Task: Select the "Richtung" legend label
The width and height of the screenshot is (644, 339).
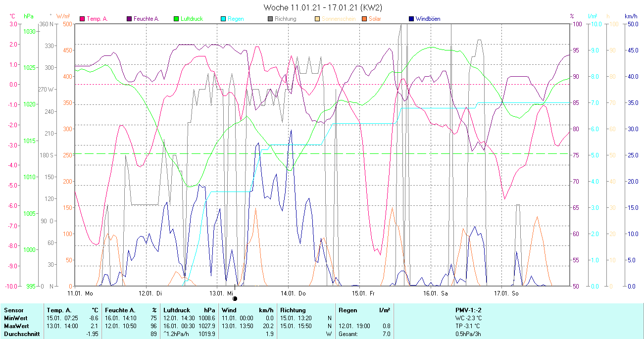Action: 286,19
